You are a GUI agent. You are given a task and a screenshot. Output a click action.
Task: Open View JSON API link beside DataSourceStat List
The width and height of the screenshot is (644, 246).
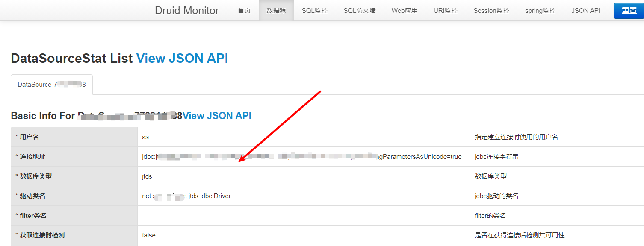[182, 58]
